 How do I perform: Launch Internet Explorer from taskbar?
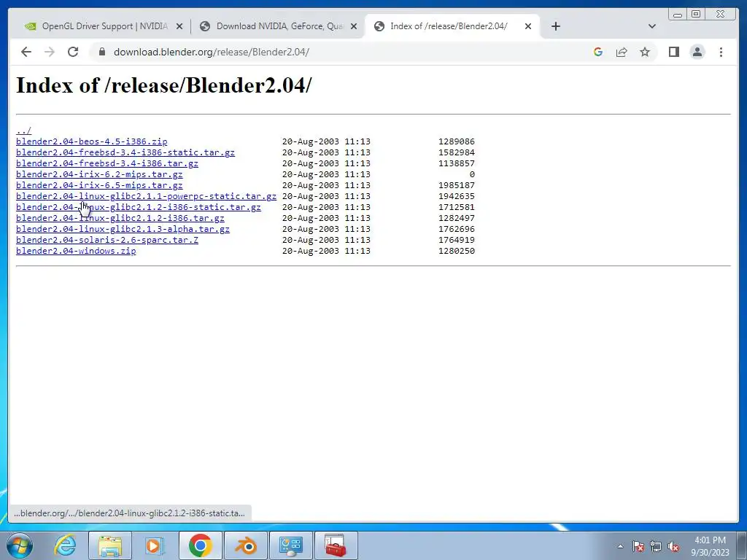(x=65, y=545)
